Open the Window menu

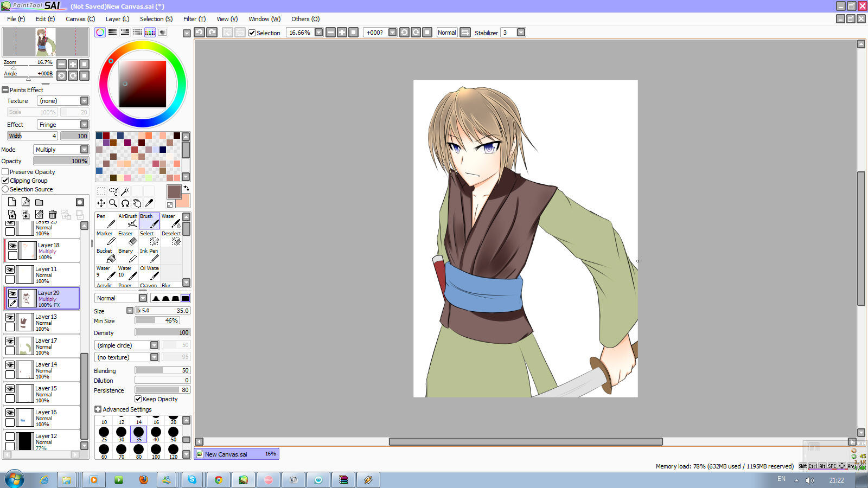[264, 19]
